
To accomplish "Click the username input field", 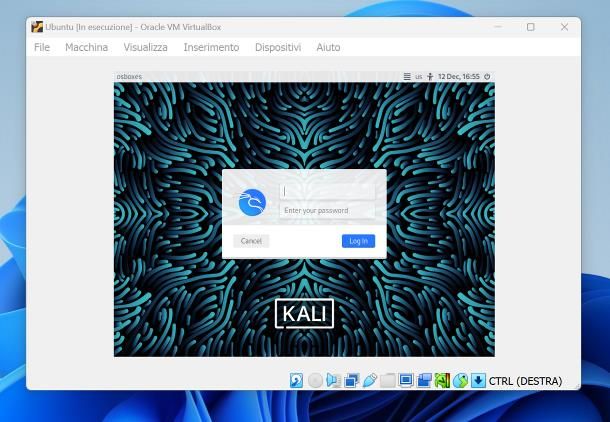I will [x=327, y=191].
